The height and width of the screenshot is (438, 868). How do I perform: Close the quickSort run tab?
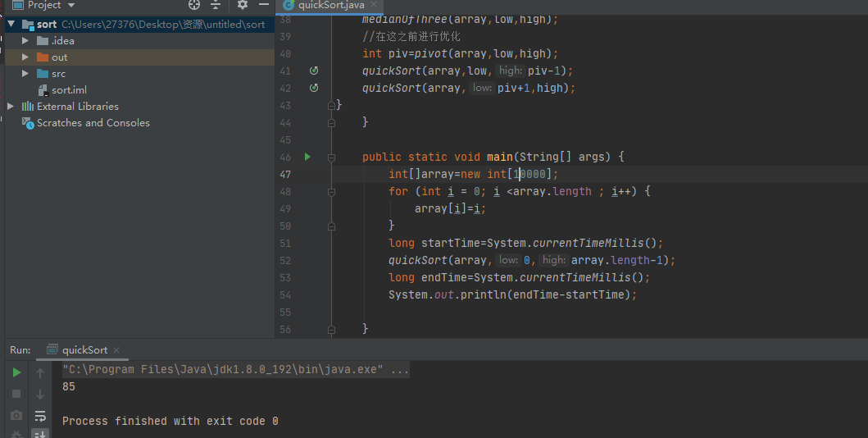116,350
